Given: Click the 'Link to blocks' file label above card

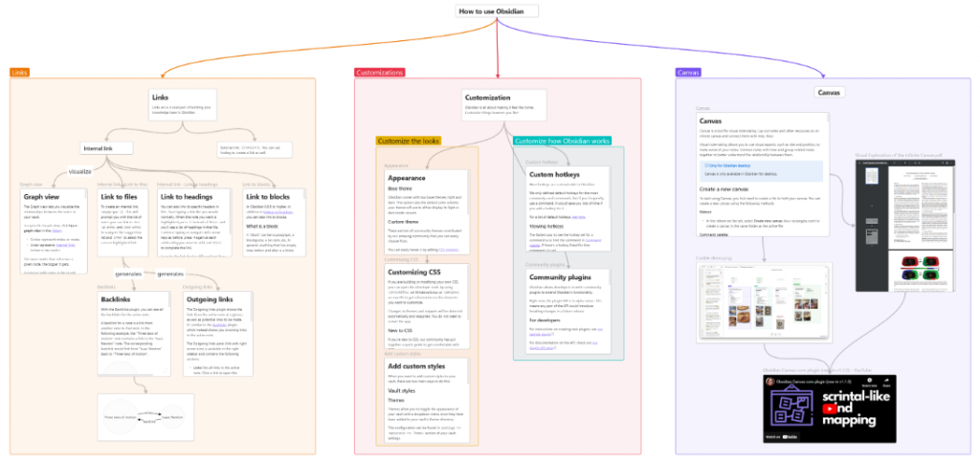Looking at the screenshot, I should (256, 185).
